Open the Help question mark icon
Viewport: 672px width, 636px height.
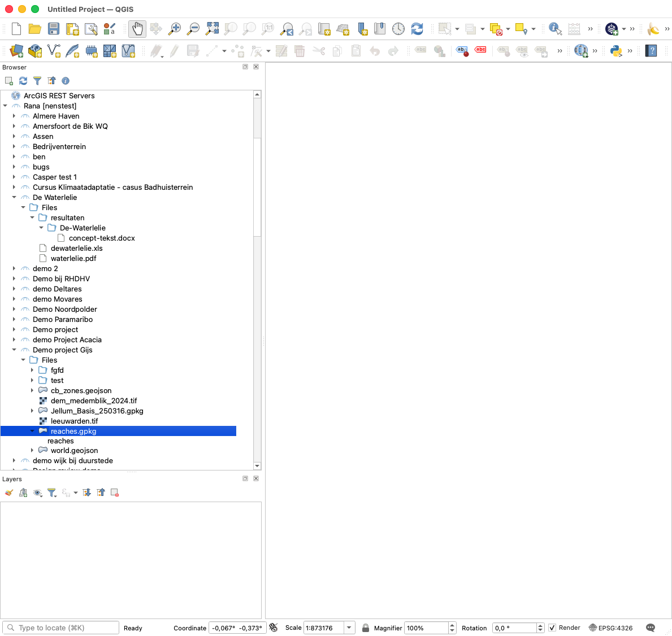pyautogui.click(x=651, y=51)
